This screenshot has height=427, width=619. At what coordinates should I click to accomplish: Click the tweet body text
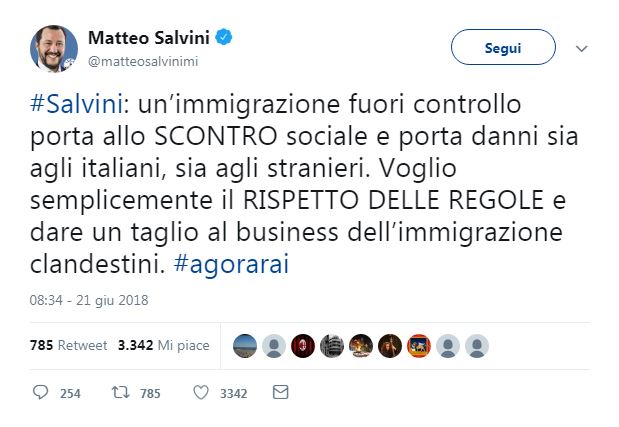[300, 179]
